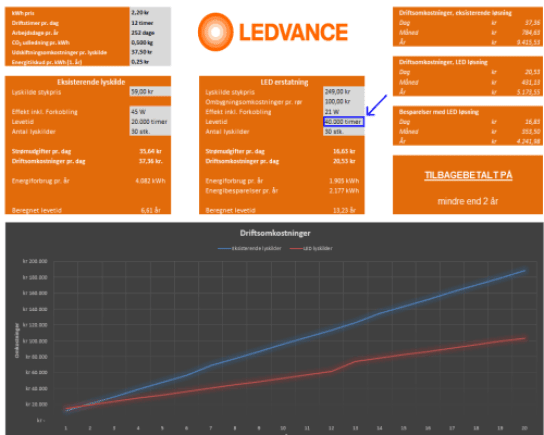
Task: Click Besparelser Måned value 353,50
Action: (x=531, y=131)
